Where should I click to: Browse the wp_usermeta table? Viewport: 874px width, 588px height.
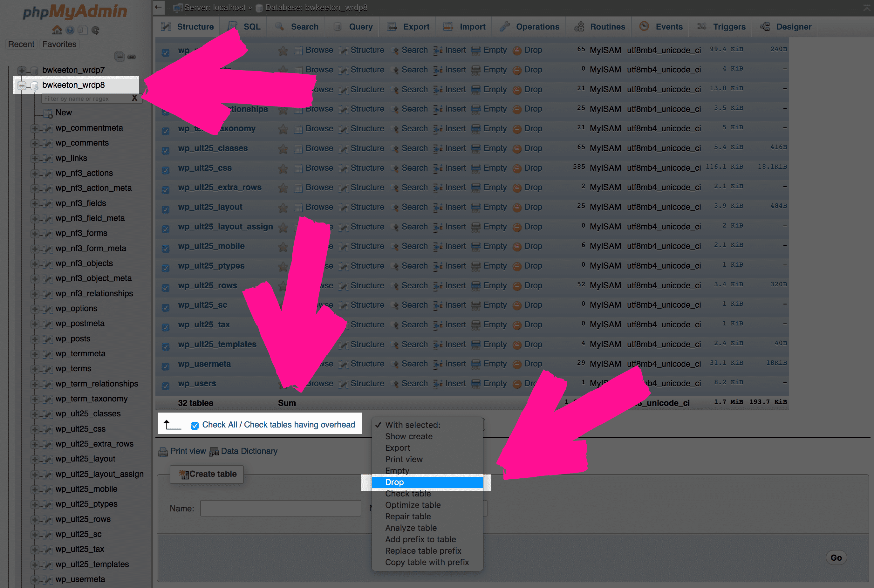coord(319,364)
